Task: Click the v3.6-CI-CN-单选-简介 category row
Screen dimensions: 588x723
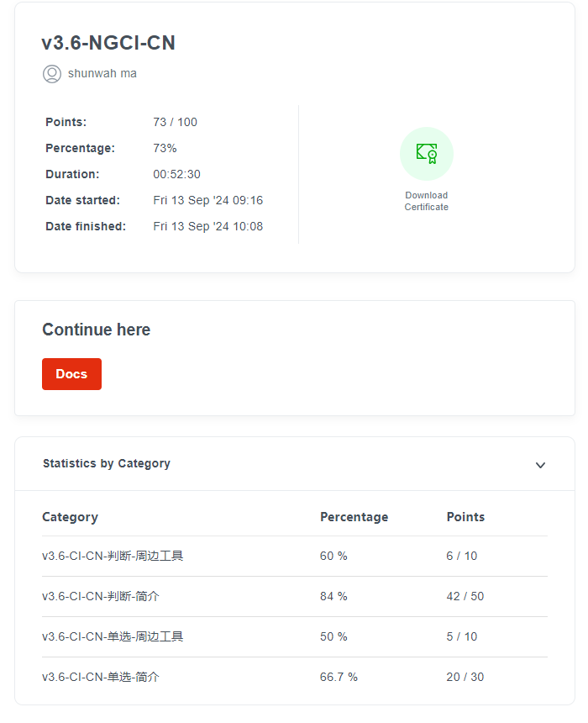Action: click(x=101, y=677)
